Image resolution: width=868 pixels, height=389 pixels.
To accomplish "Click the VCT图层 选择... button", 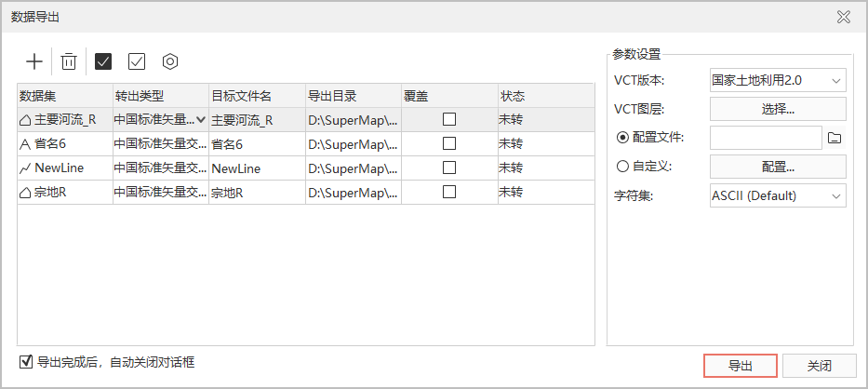I will click(778, 109).
